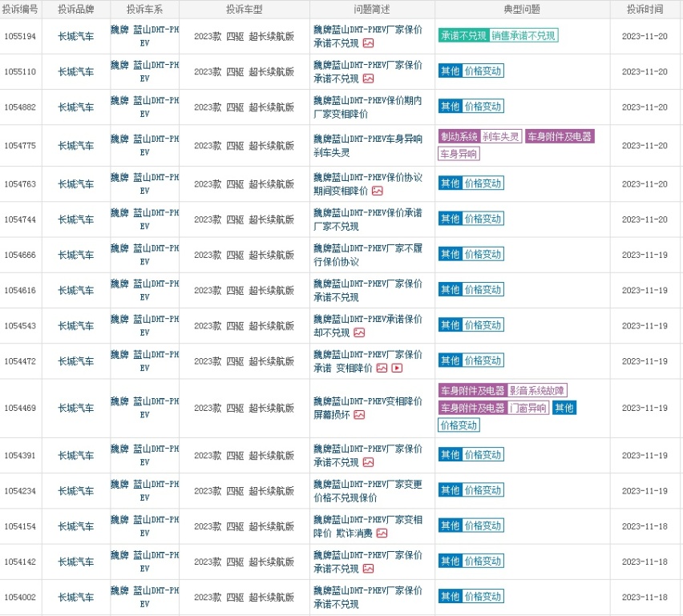Open the 保价承诺厂家不兑现 complaint description
This screenshot has height=616, width=683.
(368, 219)
